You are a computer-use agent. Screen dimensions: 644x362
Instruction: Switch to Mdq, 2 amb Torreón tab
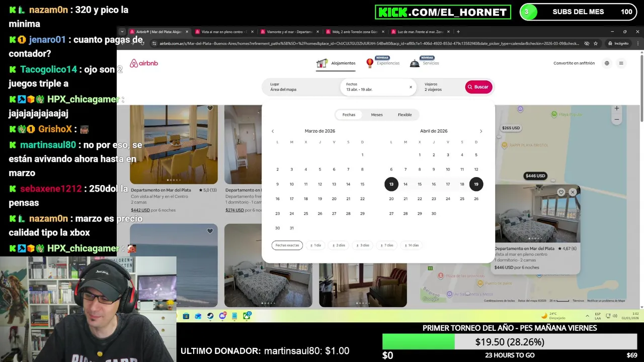click(355, 32)
